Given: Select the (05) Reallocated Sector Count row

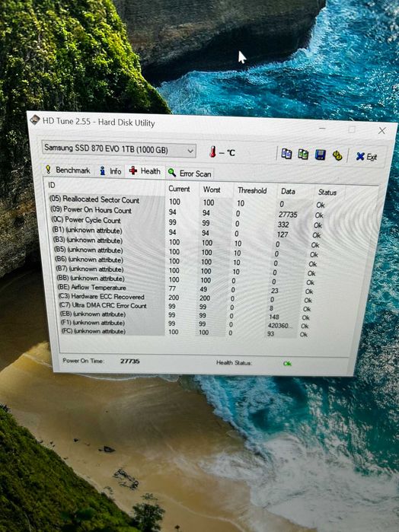Looking at the screenshot, I should tap(187, 202).
